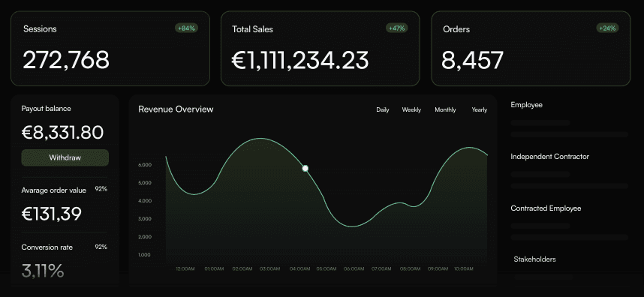
Task: Click the 3,000 y-axis label
Action: click(145, 219)
